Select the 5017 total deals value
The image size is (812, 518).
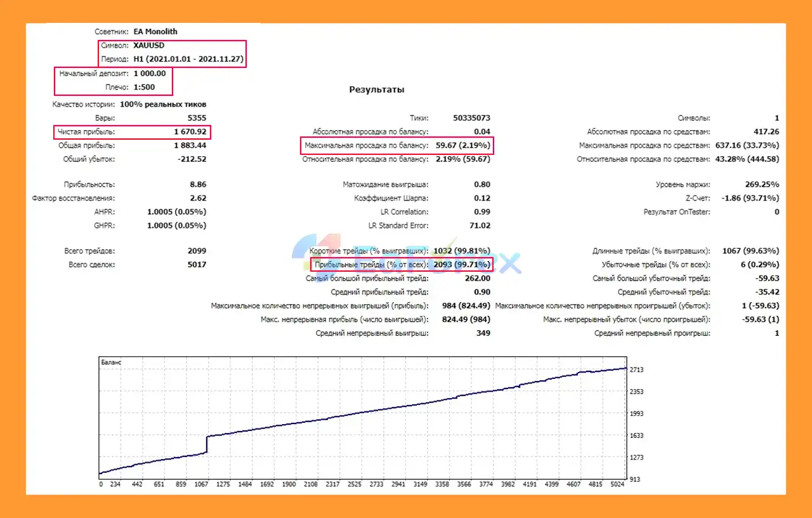197,265
